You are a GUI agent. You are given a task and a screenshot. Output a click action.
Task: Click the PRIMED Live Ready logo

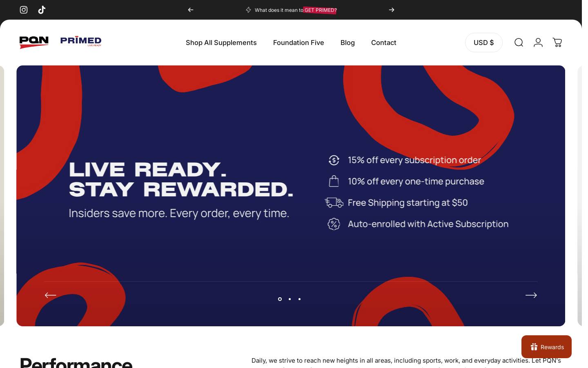coord(81,41)
